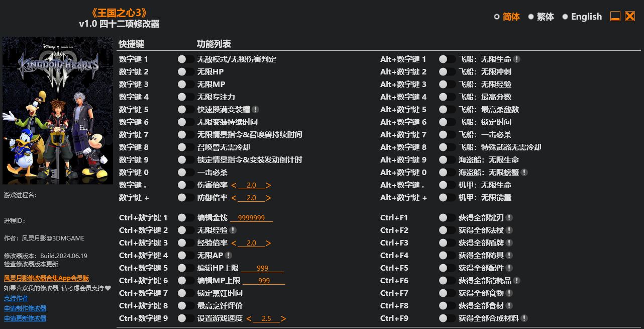Click the Kingdom Hearts III cover image
This screenshot has width=644, height=329.
[x=58, y=111]
